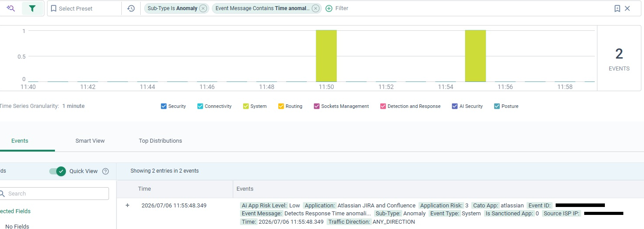Image resolution: width=644 pixels, height=229 pixels.
Task: Click the Atlassian JIRA and Confluence value
Action: pos(376,206)
